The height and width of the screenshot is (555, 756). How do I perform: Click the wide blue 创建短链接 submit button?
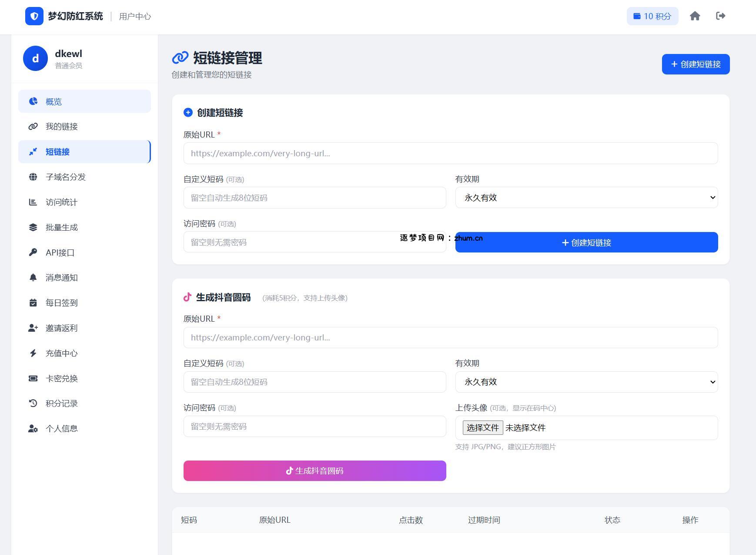tap(586, 242)
